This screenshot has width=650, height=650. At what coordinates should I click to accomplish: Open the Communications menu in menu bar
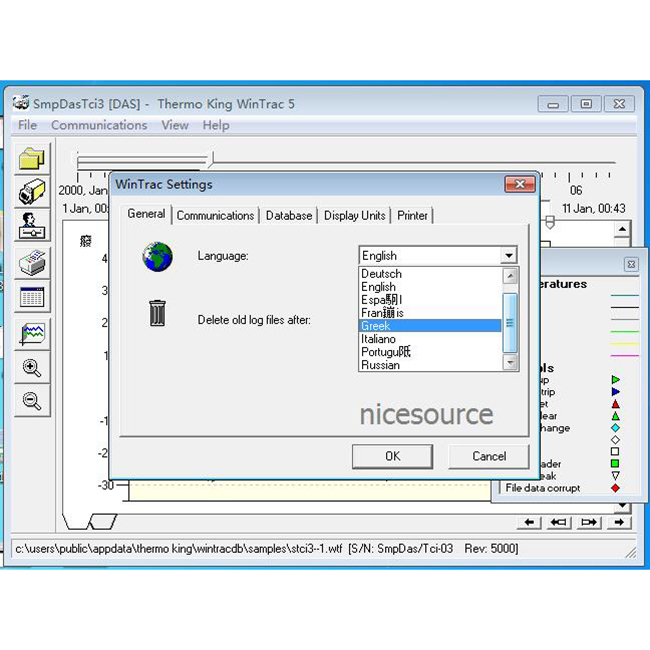99,125
